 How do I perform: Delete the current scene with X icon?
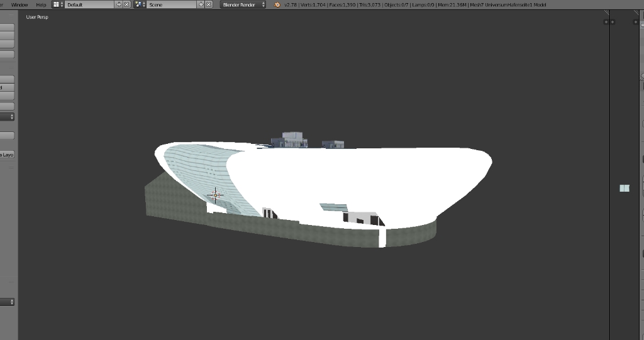pos(209,4)
